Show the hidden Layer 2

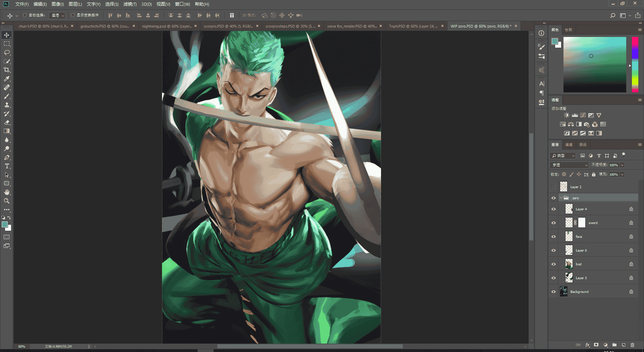[x=553, y=187]
